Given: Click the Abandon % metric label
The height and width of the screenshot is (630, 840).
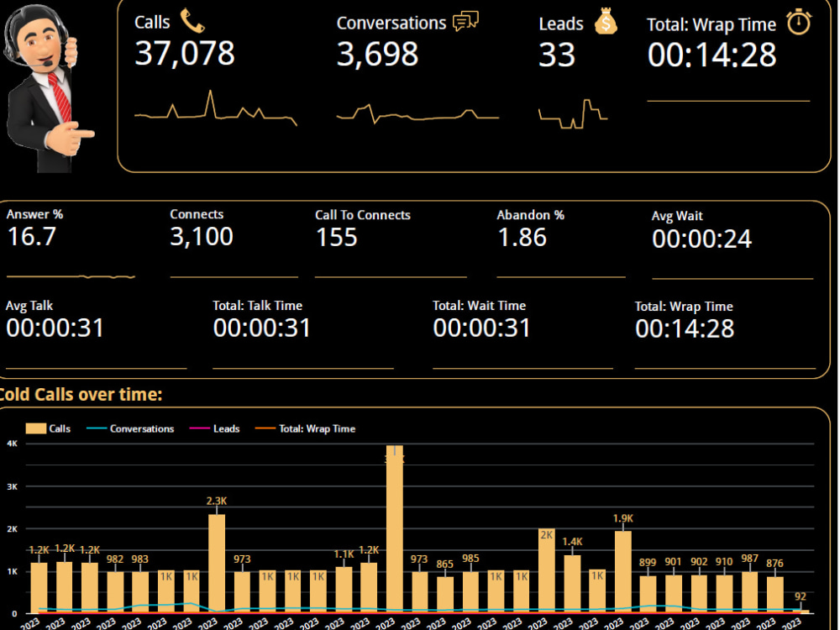Looking at the screenshot, I should [x=530, y=215].
